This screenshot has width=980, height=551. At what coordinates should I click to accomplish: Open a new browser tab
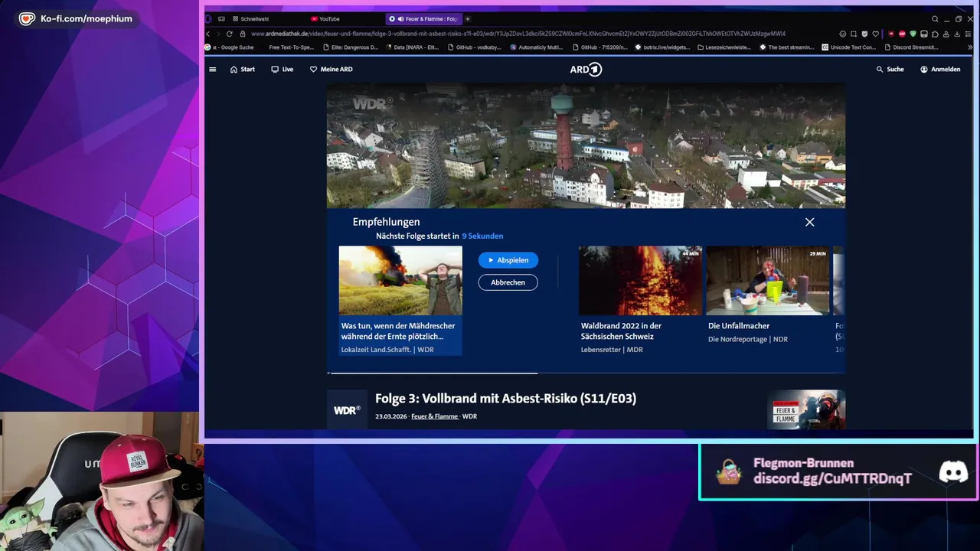pyautogui.click(x=468, y=19)
